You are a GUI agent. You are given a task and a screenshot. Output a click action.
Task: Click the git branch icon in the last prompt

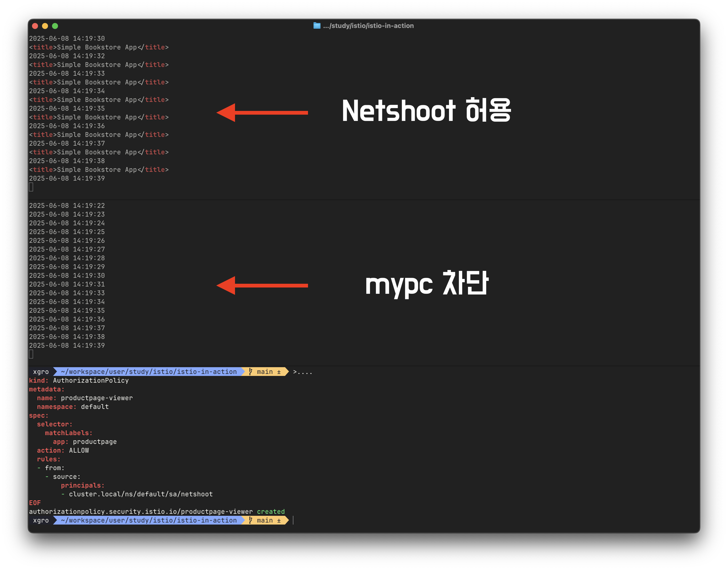(x=250, y=520)
